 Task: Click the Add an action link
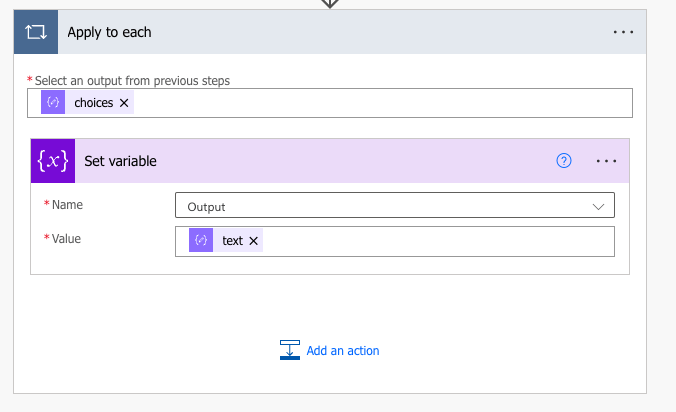[x=343, y=351]
